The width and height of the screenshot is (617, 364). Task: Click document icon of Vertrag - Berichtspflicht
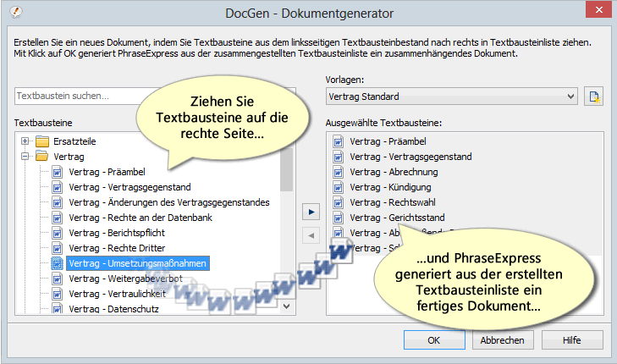coord(58,232)
